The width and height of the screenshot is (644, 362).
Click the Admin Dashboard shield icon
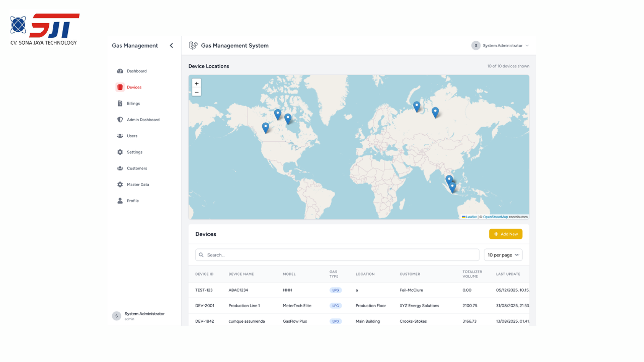pyautogui.click(x=120, y=120)
